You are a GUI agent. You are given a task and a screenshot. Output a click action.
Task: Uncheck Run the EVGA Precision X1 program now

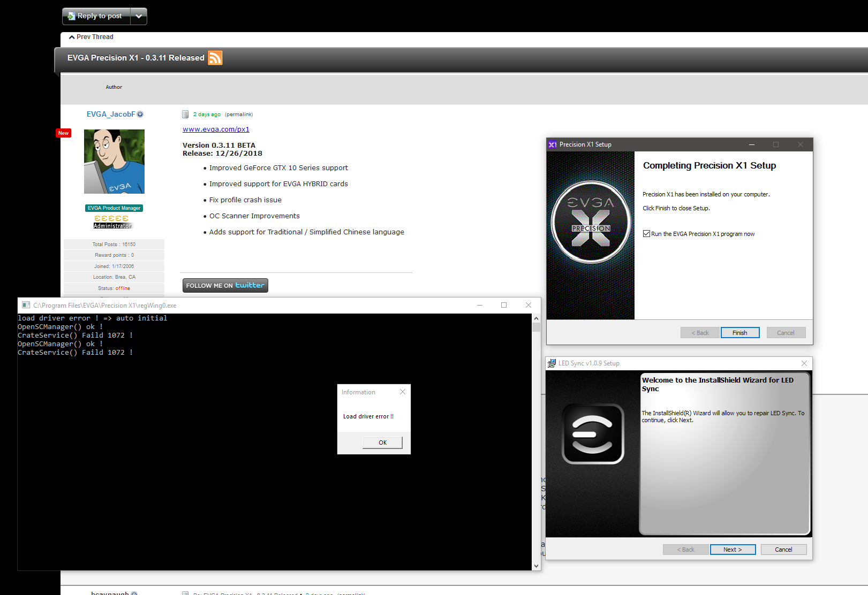647,234
